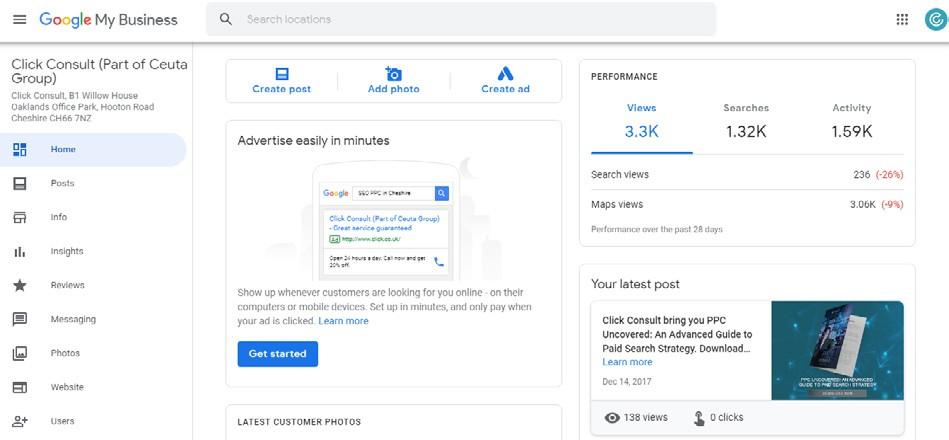Screen dimensions: 949x440
Task: Click the Create post icon
Action: 281,74
